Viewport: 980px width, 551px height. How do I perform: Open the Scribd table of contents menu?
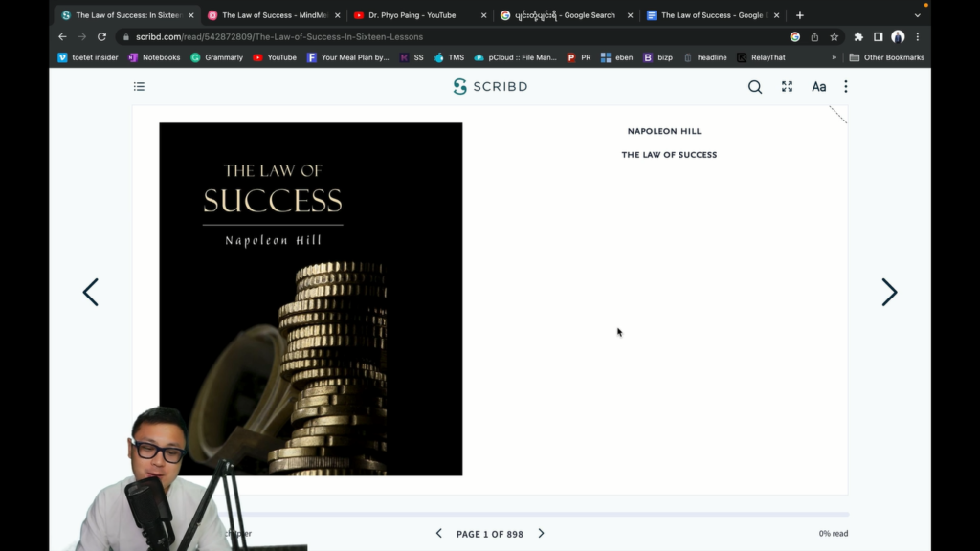(139, 87)
